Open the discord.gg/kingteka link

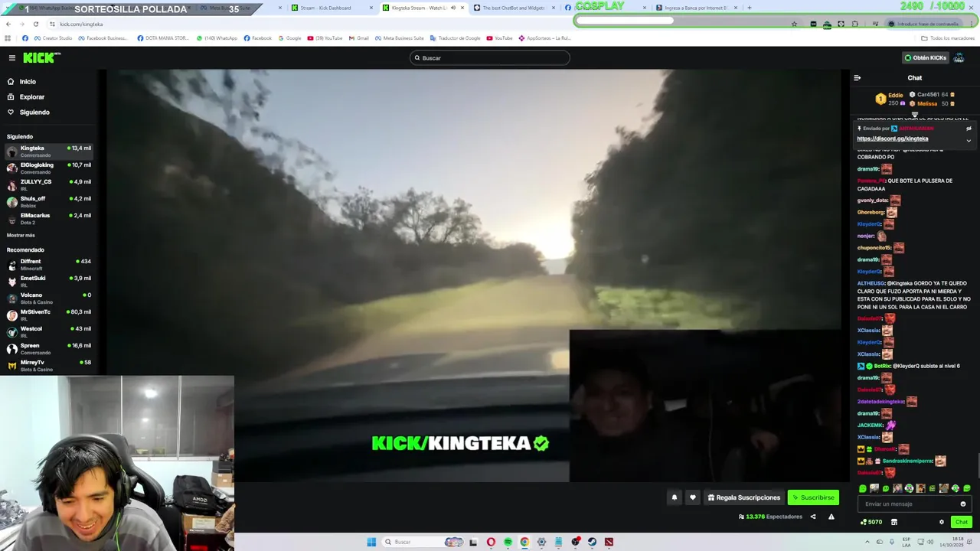pos(892,139)
